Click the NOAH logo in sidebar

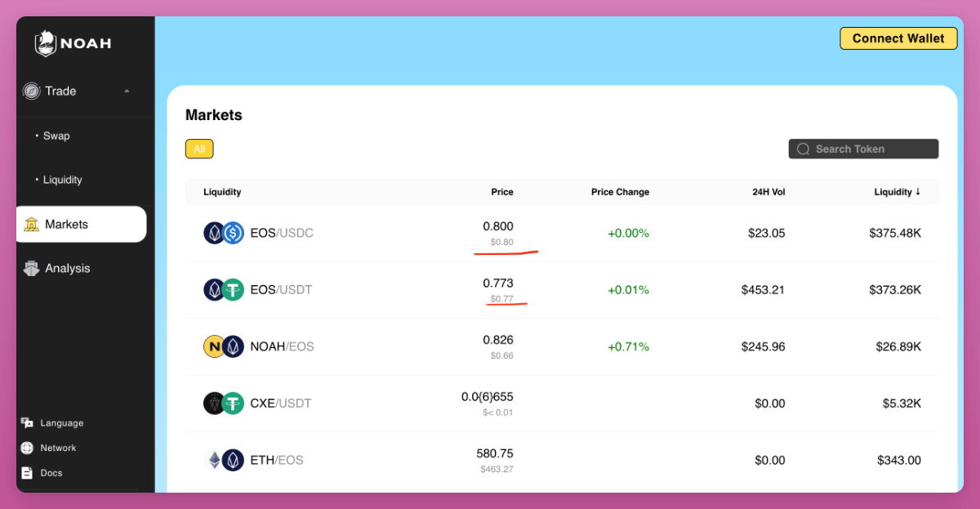(73, 43)
